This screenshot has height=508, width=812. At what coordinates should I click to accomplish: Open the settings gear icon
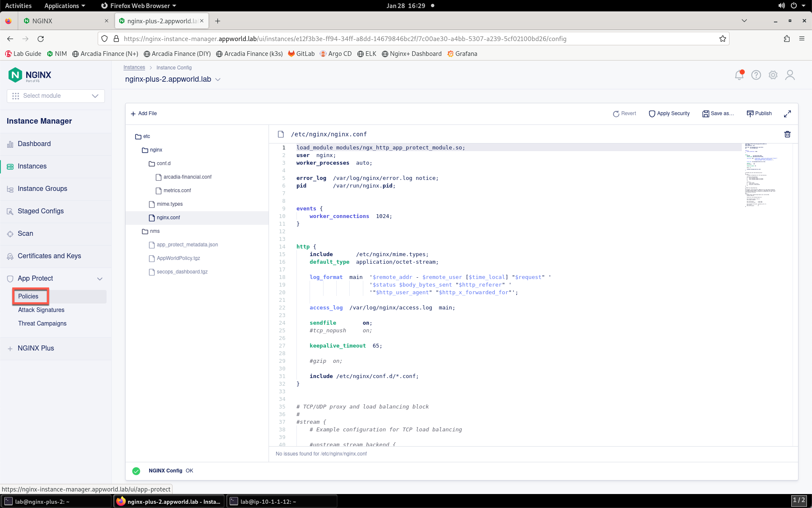coord(773,75)
